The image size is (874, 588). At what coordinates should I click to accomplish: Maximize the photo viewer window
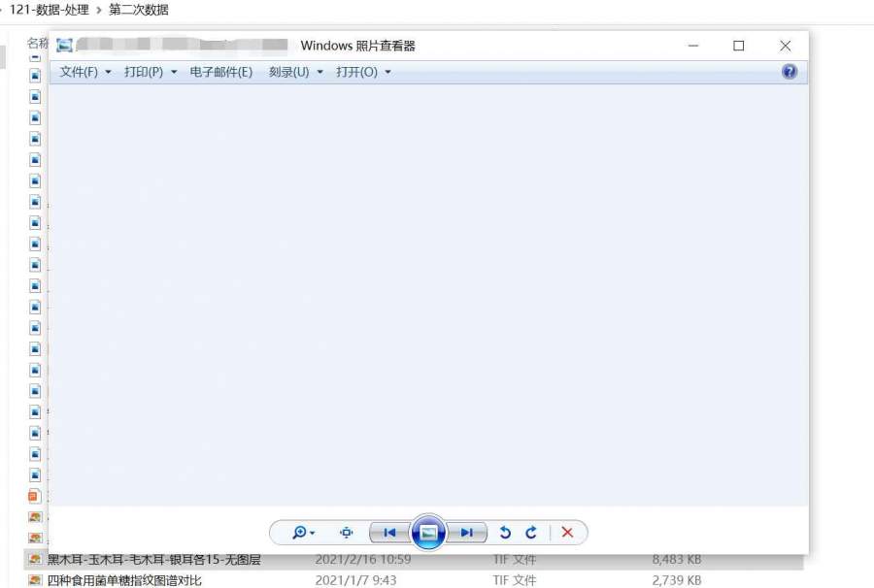tap(738, 46)
